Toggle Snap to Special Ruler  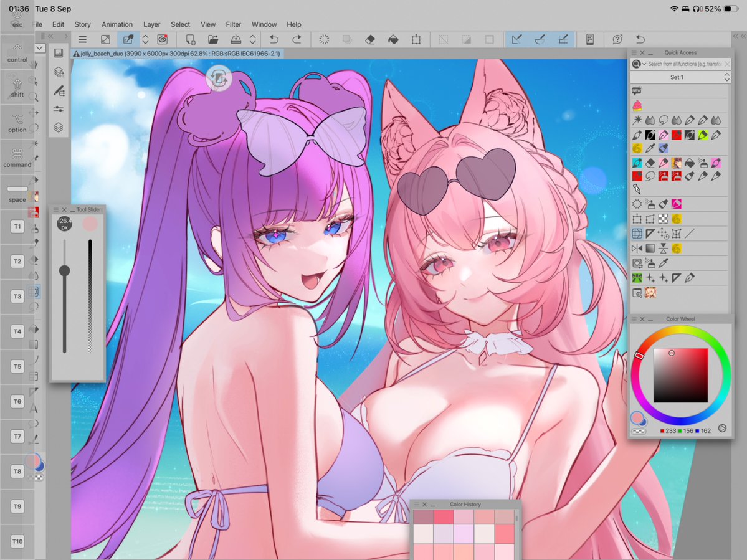(x=540, y=39)
